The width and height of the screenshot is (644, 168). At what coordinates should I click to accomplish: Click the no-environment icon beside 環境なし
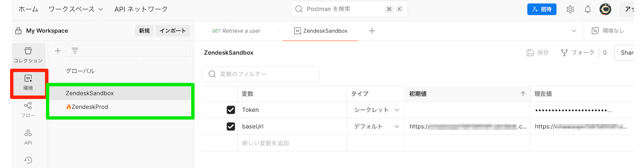(595, 31)
